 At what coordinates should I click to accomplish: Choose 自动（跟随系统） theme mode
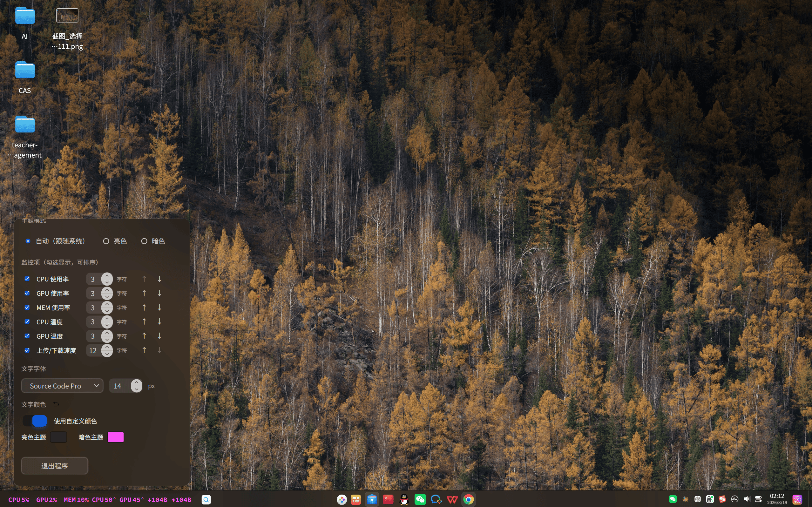point(28,241)
